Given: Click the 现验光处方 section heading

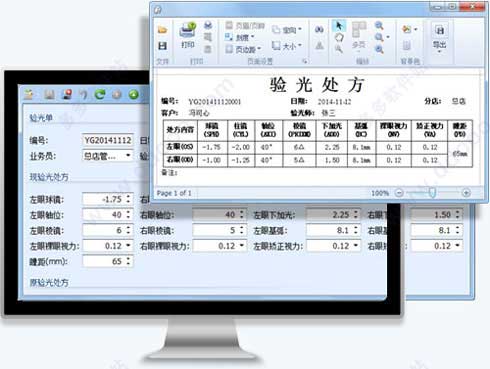Looking at the screenshot, I should (49, 177).
